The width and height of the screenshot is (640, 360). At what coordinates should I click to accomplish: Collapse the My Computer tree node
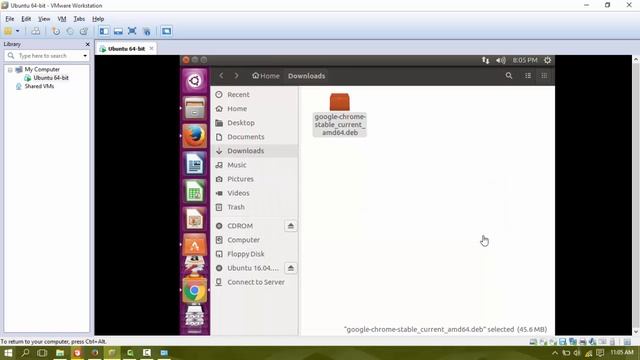pos(10,70)
